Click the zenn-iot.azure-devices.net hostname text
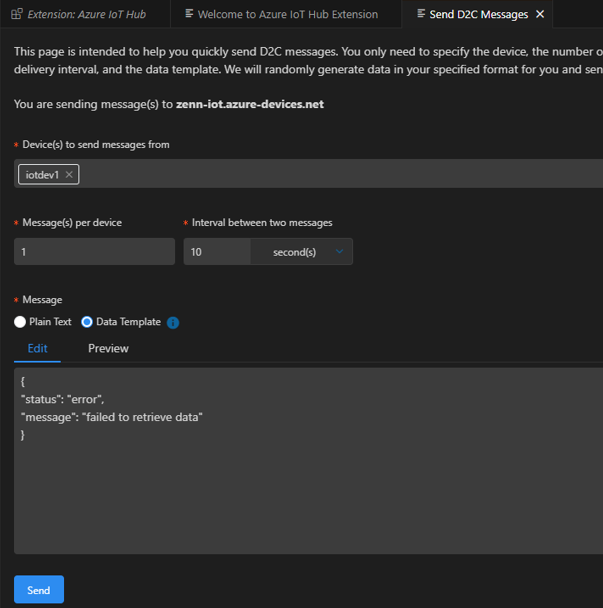The width and height of the screenshot is (603, 608). coord(250,104)
